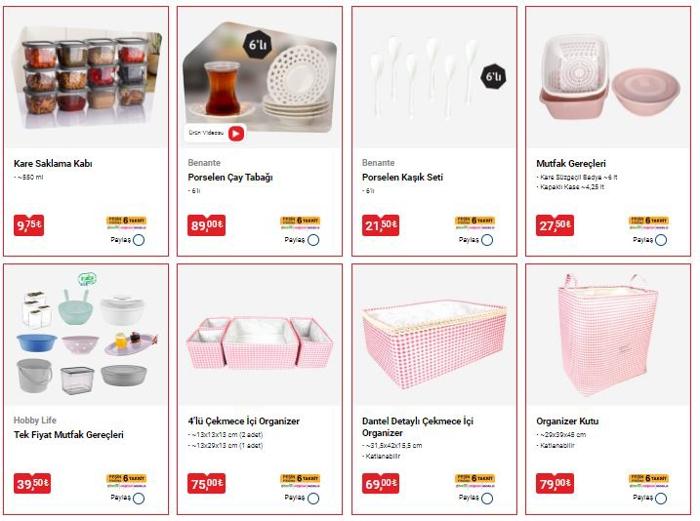Click the 6 taksit badge on Kare Saklama Kabı

tap(126, 222)
